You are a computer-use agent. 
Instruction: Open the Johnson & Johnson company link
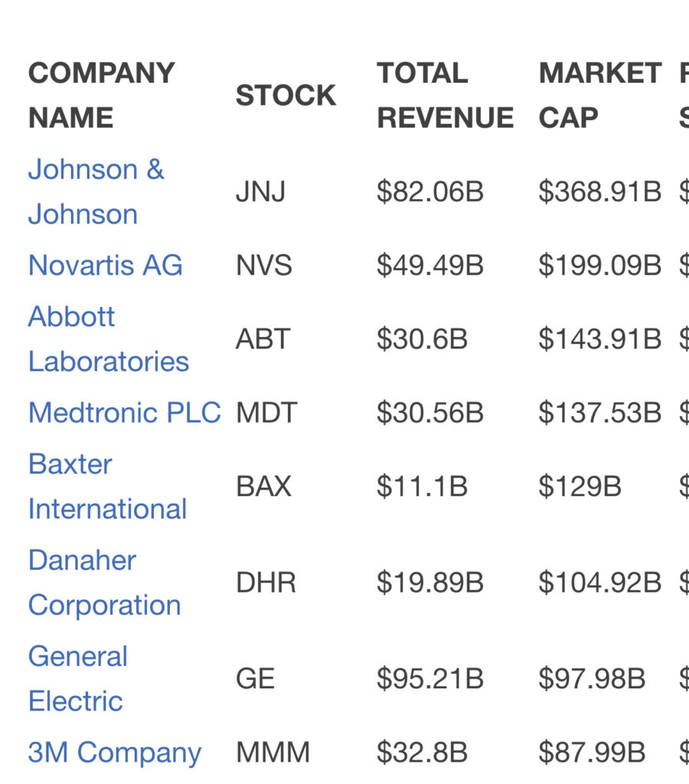coord(96,191)
